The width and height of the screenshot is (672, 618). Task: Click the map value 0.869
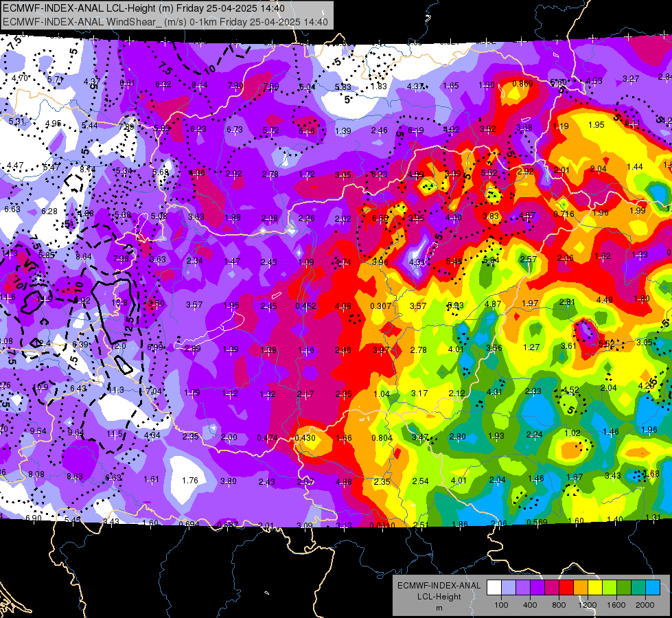coord(523,84)
